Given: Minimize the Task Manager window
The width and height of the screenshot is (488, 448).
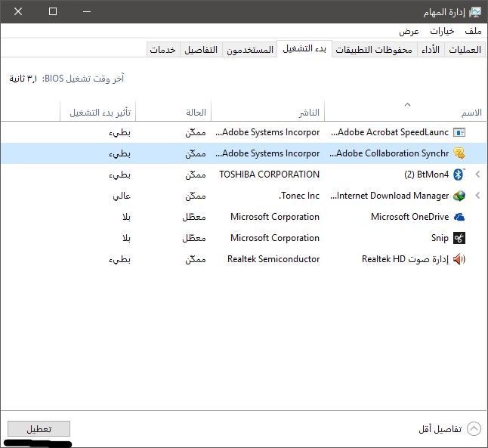Looking at the screenshot, I should point(87,12).
